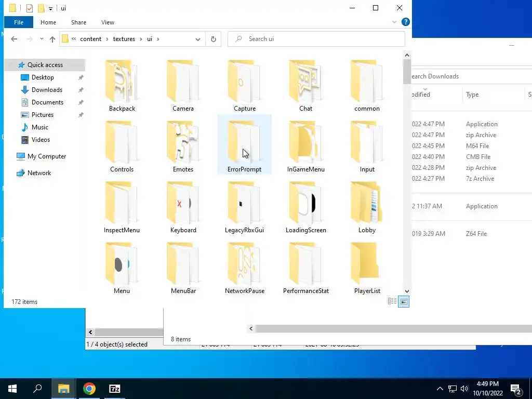Open the File ribbon tab
This screenshot has height=399, width=532.
point(19,22)
